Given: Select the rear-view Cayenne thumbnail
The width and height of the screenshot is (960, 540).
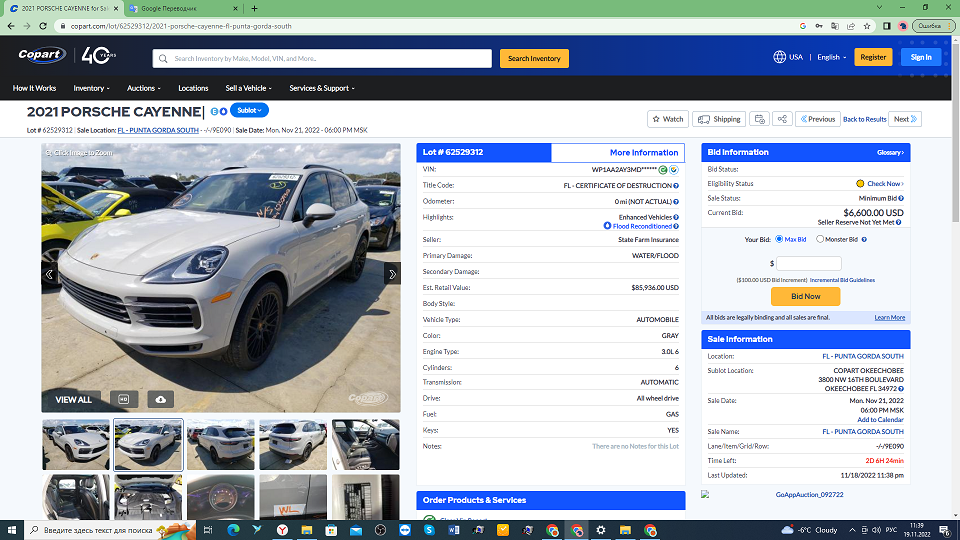Looking at the screenshot, I should pyautogui.click(x=293, y=444).
